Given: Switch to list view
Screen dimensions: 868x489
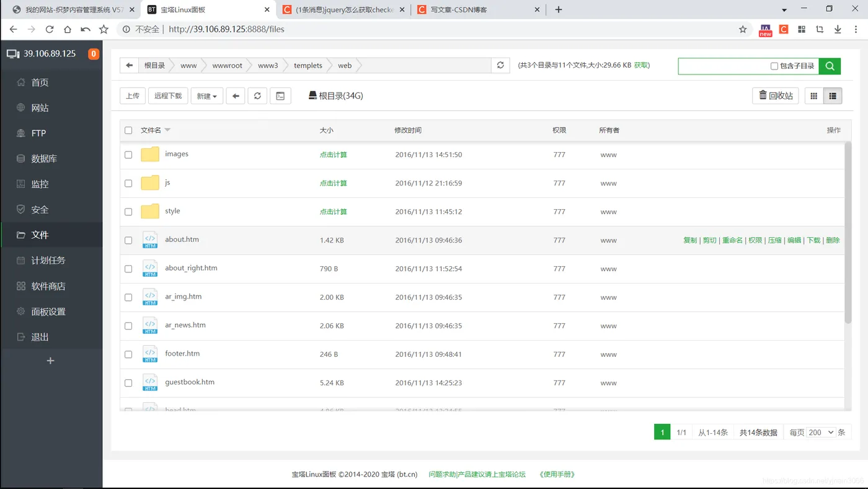Looking at the screenshot, I should [833, 96].
